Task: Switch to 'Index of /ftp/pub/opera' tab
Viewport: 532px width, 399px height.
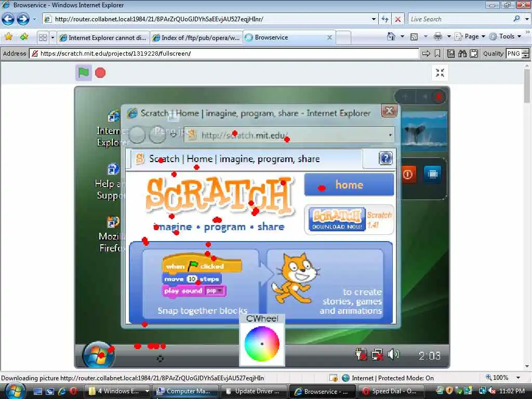Action: [196, 37]
